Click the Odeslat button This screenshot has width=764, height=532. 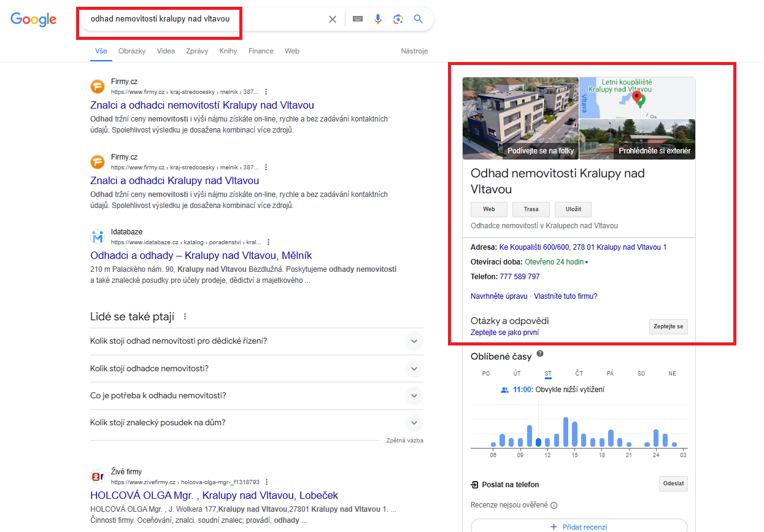click(x=673, y=484)
